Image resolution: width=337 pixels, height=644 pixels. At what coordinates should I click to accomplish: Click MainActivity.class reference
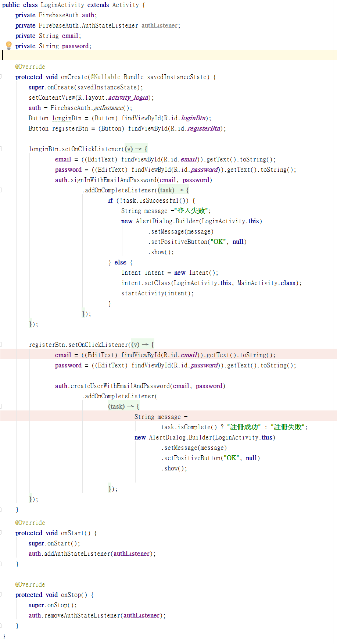(x=266, y=283)
